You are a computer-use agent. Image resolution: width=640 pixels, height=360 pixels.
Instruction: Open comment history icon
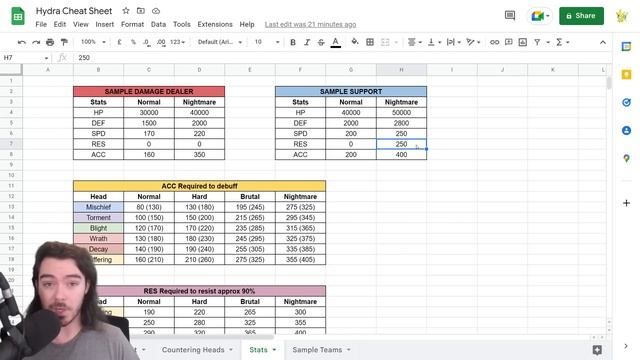pos(510,16)
